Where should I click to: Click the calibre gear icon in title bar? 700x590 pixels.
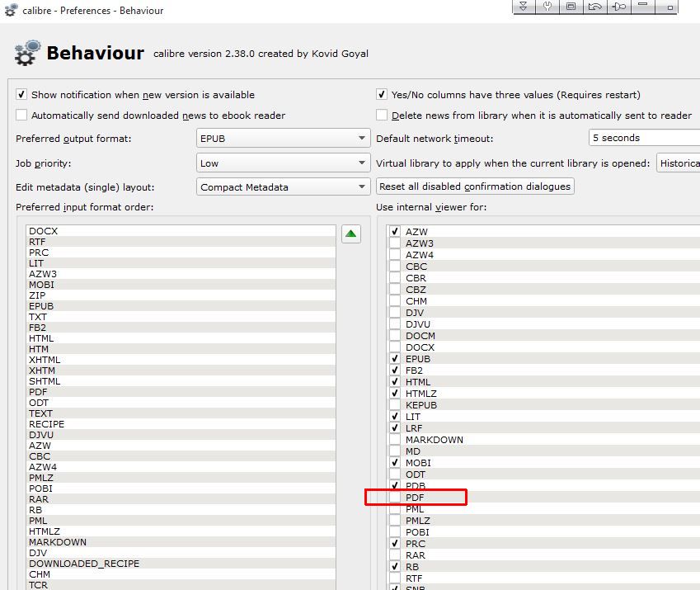12,10
